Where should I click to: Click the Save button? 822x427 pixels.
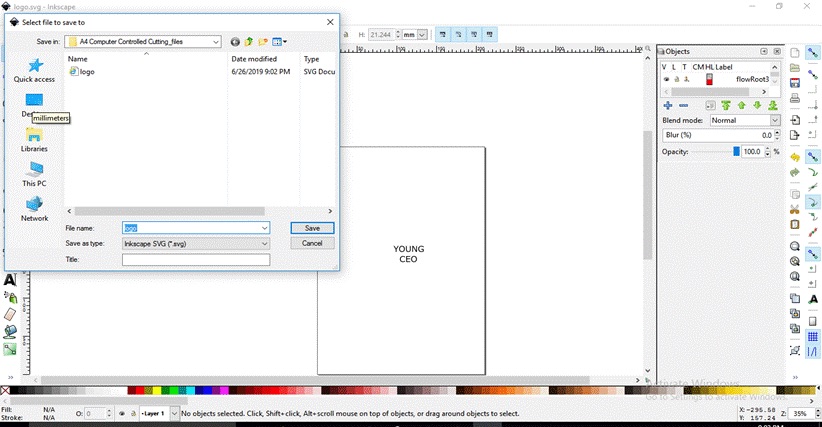[312, 228]
